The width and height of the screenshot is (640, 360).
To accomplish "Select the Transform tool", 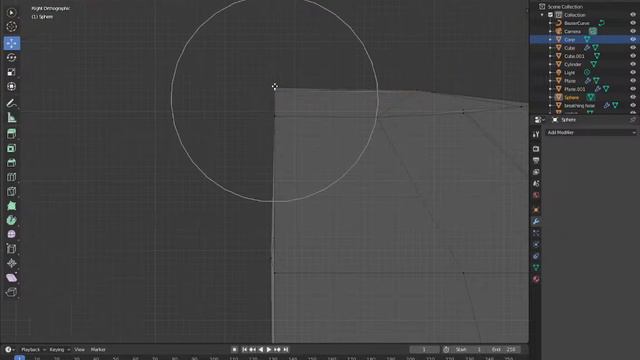I will click(11, 87).
